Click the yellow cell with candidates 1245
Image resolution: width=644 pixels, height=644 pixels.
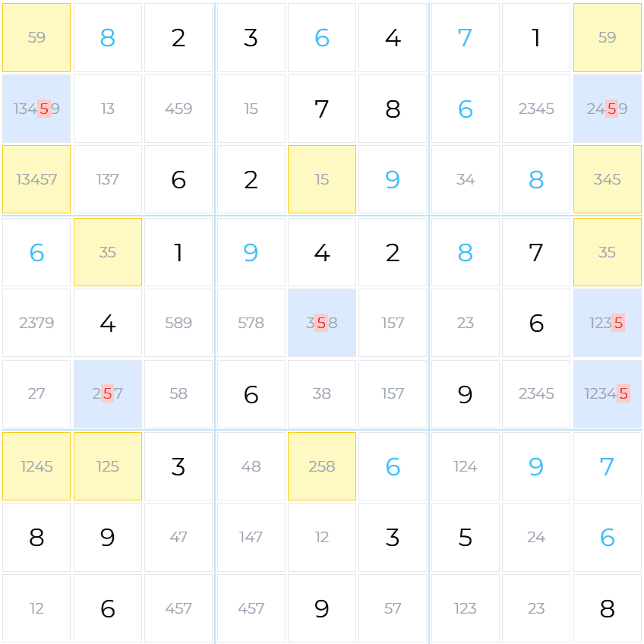click(x=36, y=466)
